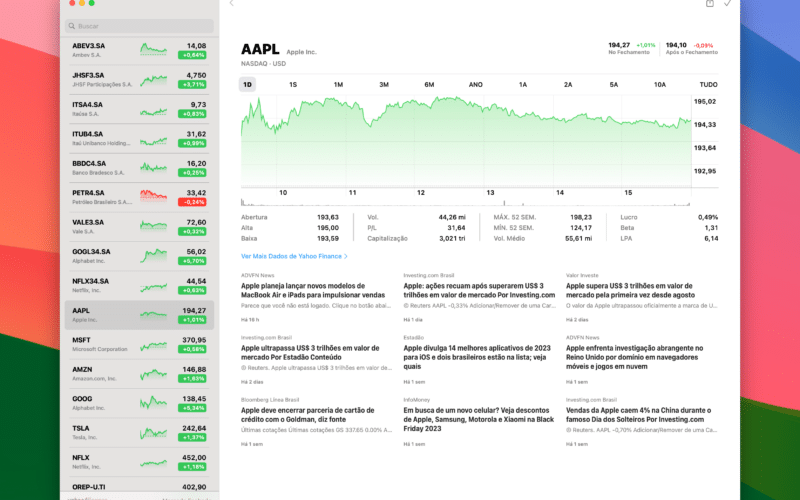Focus the Buscar search field
This screenshot has height=500, width=800.
click(x=139, y=26)
